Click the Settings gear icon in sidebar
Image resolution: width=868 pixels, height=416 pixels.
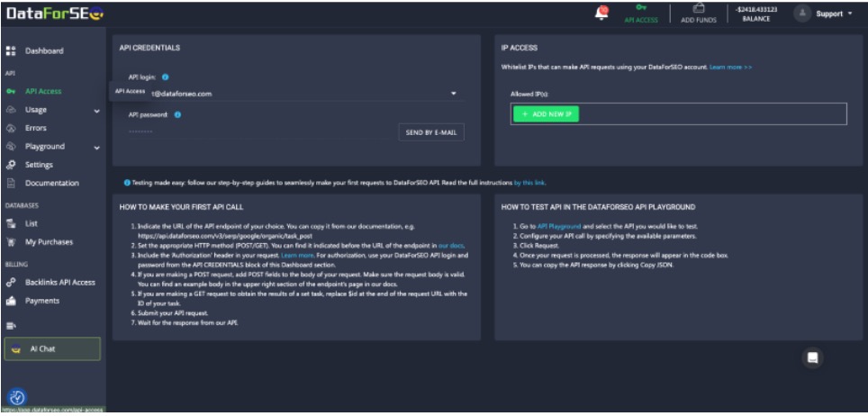point(11,165)
